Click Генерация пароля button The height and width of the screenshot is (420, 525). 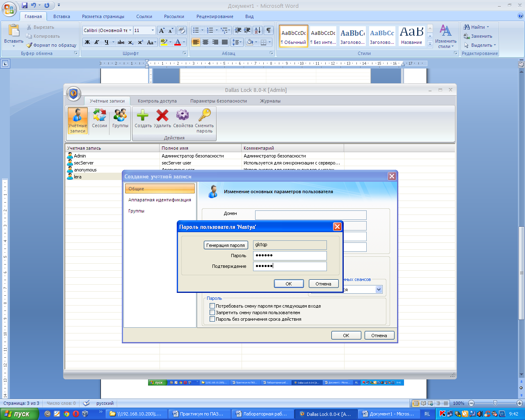coord(226,245)
